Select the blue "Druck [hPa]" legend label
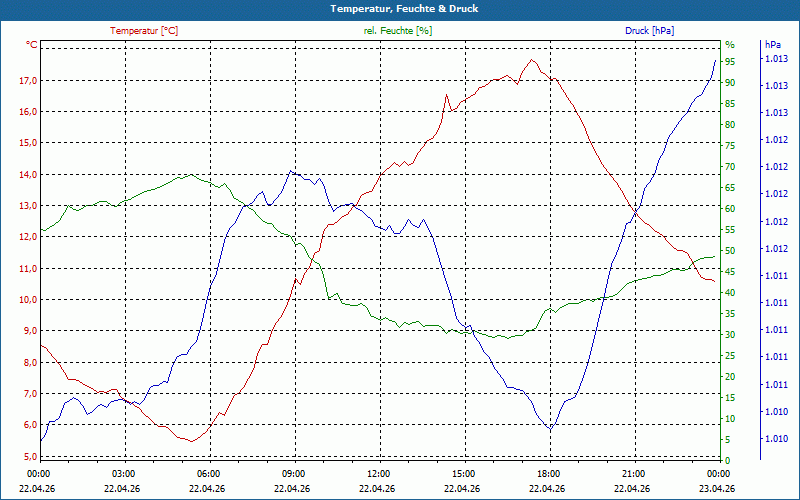800x500 pixels. tap(649, 31)
